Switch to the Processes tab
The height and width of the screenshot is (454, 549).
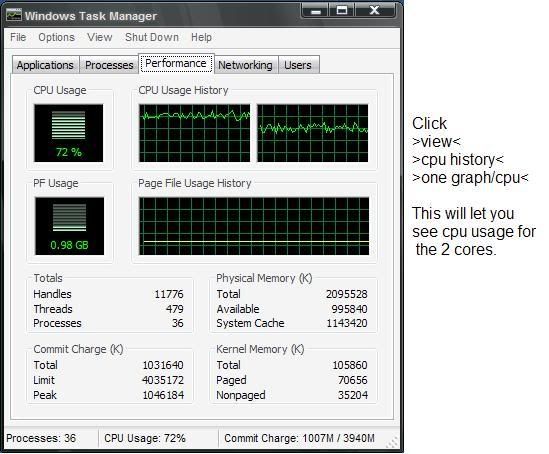click(109, 65)
